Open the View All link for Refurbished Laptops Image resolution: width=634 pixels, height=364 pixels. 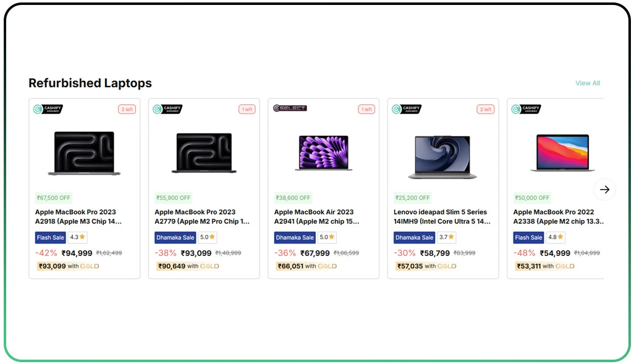[587, 83]
